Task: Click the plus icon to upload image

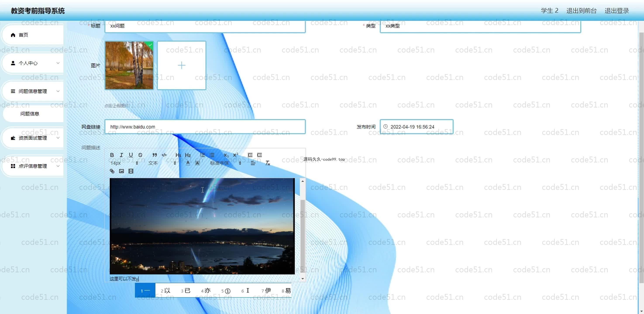Action: [181, 65]
